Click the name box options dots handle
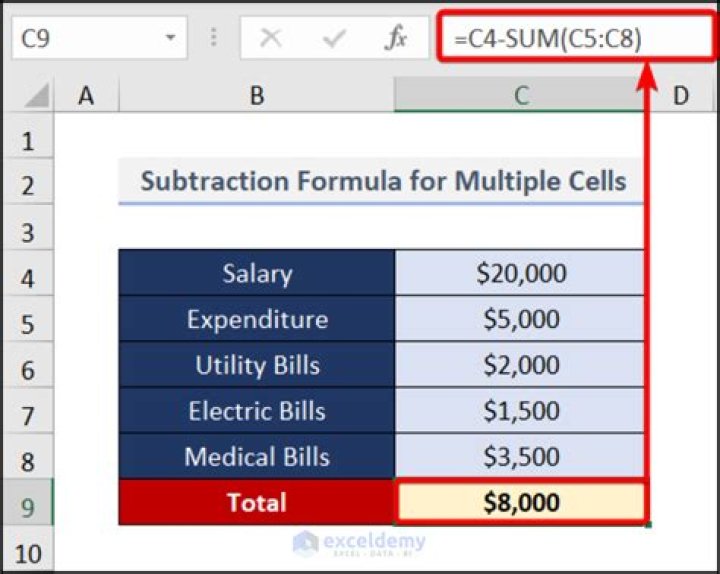The image size is (720, 574). (x=214, y=37)
